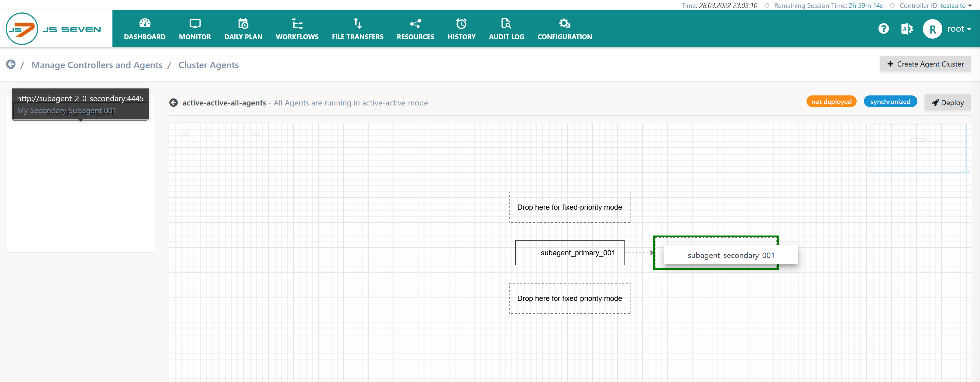The width and height of the screenshot is (980, 382).
Task: Click the Remaining Session Time text
Action: click(x=828, y=5)
